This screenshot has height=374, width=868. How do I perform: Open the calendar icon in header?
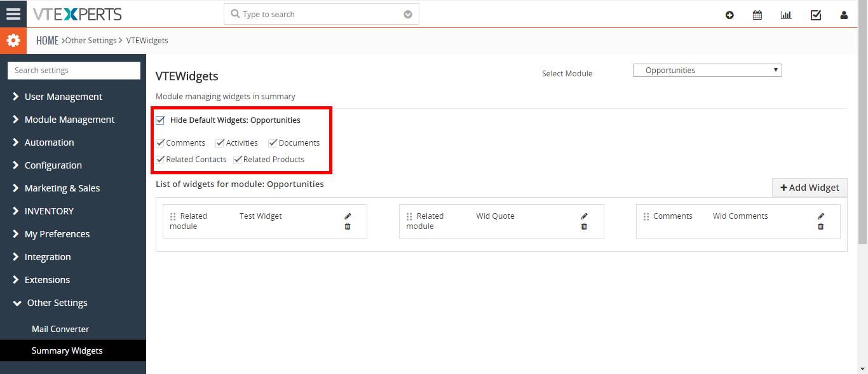(x=757, y=15)
